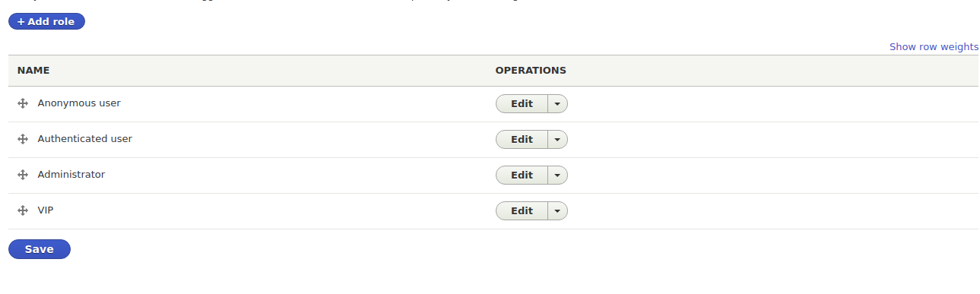980x294 pixels.
Task: Show row weights link
Action: point(934,46)
